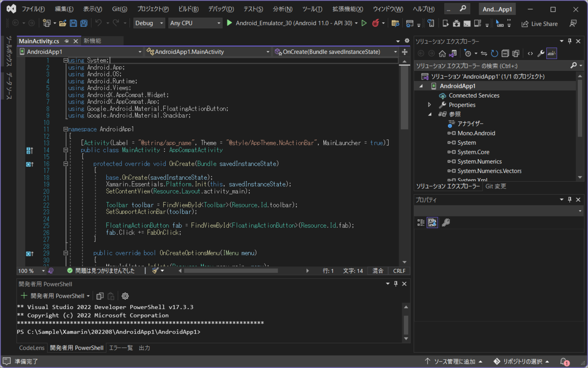Collapse the AndroidApp1 project node

[421, 86]
